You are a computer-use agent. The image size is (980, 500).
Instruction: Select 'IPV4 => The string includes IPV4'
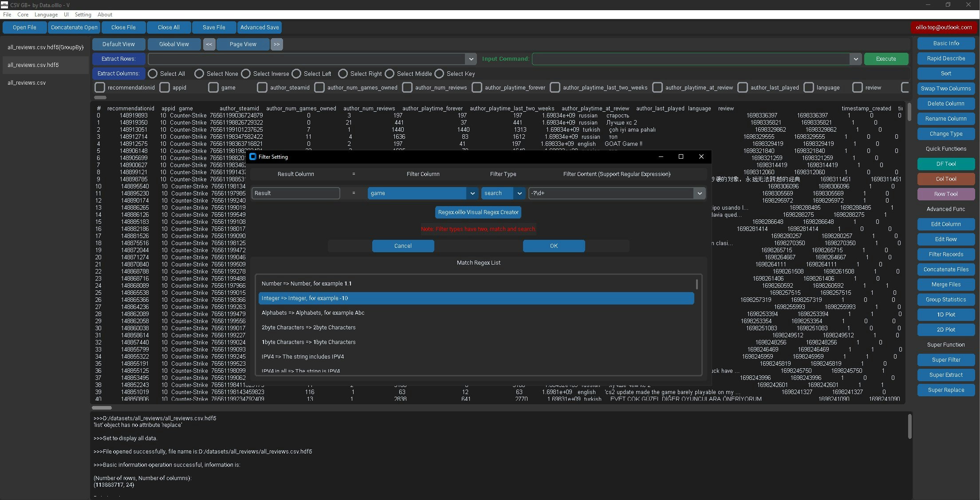point(476,357)
